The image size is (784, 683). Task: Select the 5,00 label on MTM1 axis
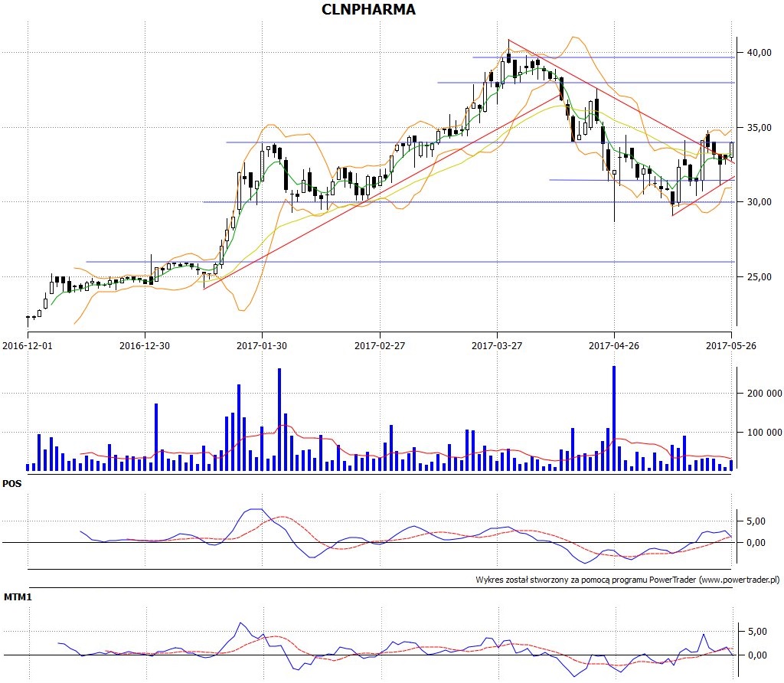[757, 632]
